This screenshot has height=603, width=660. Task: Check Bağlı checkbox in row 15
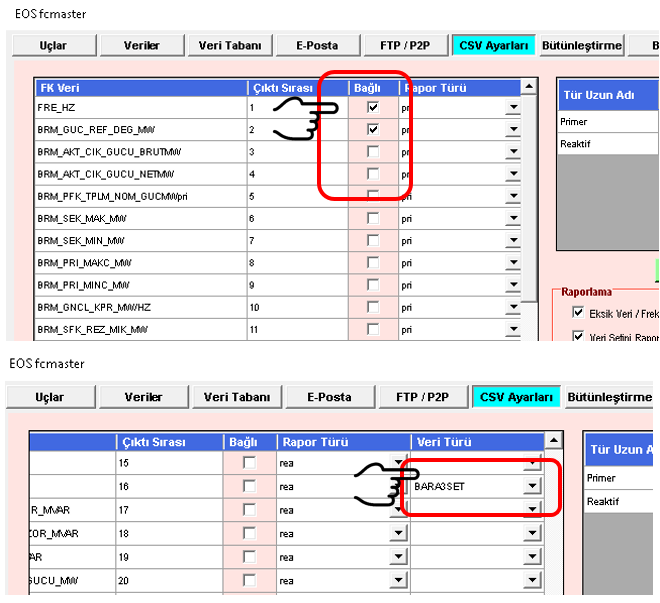[250, 463]
